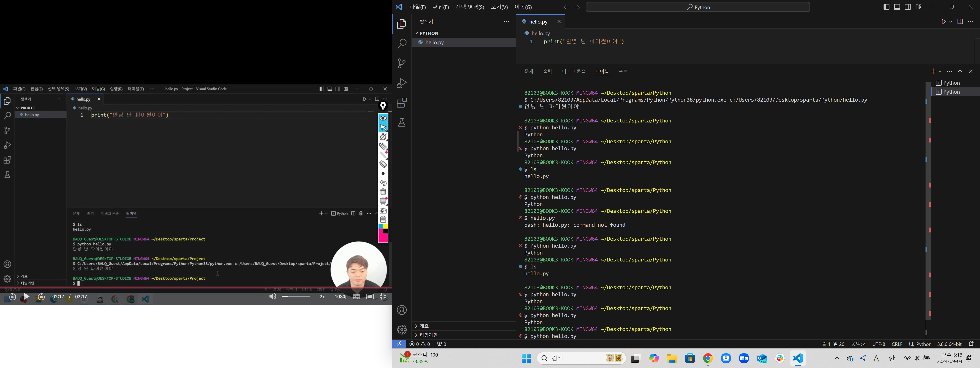Toggle subtitles in the video player
Viewport: 980px width, 368px height.
point(356,297)
